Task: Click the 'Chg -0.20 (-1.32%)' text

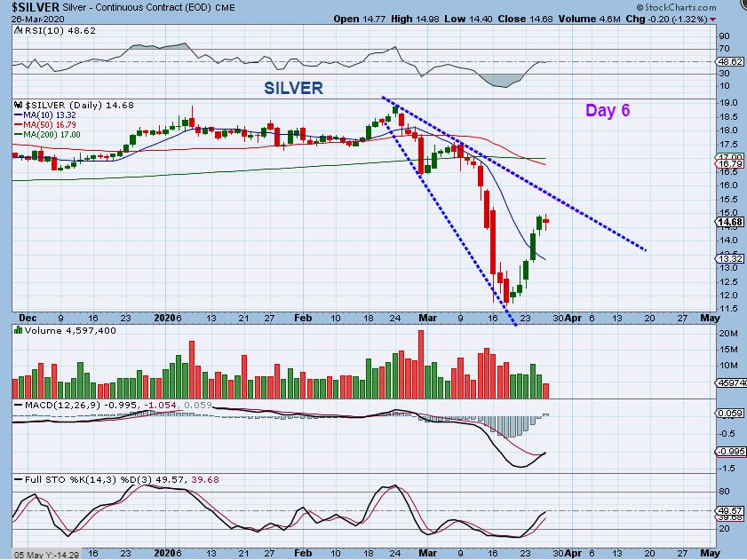Action: (666, 19)
